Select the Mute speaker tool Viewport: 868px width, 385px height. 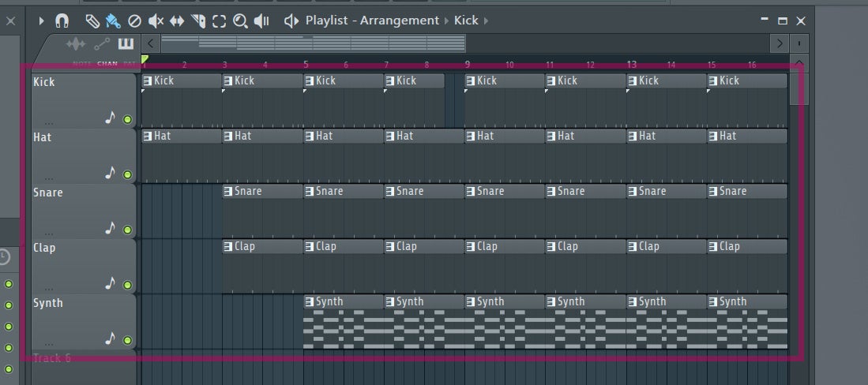[x=156, y=21]
